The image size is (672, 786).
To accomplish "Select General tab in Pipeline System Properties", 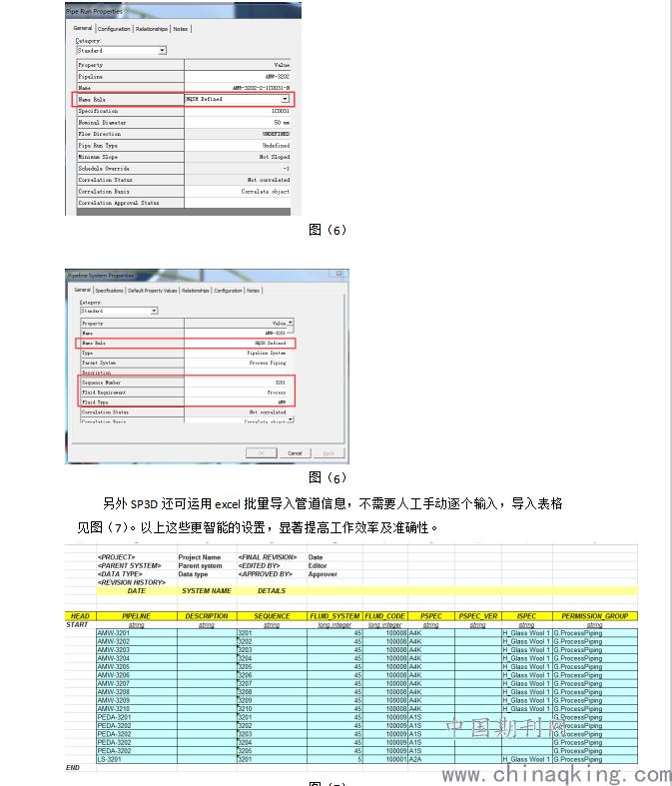I will (82, 290).
